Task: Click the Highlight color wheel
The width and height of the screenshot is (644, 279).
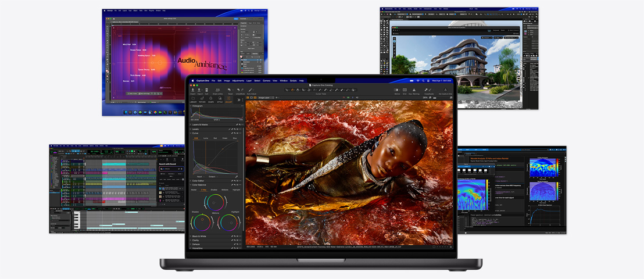Action: 229,223
